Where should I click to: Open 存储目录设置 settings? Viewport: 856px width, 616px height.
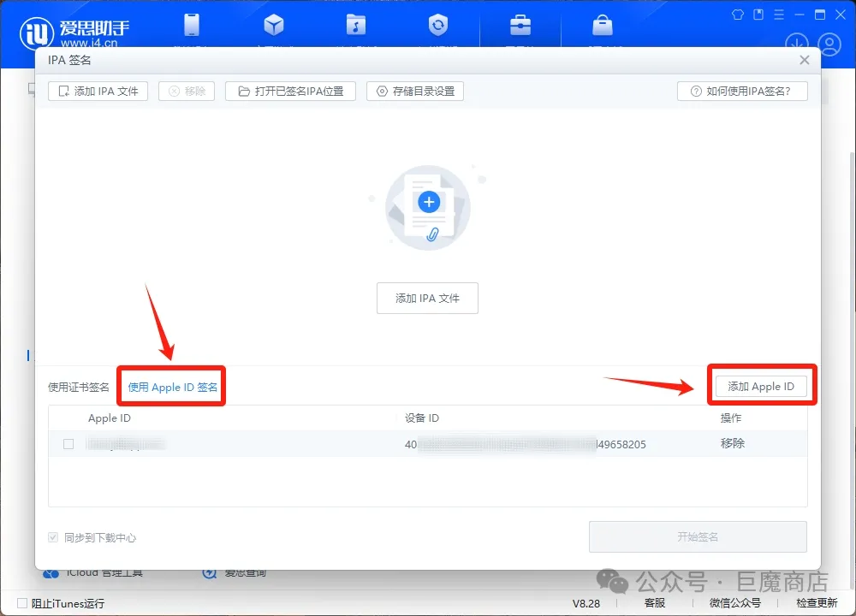click(415, 92)
